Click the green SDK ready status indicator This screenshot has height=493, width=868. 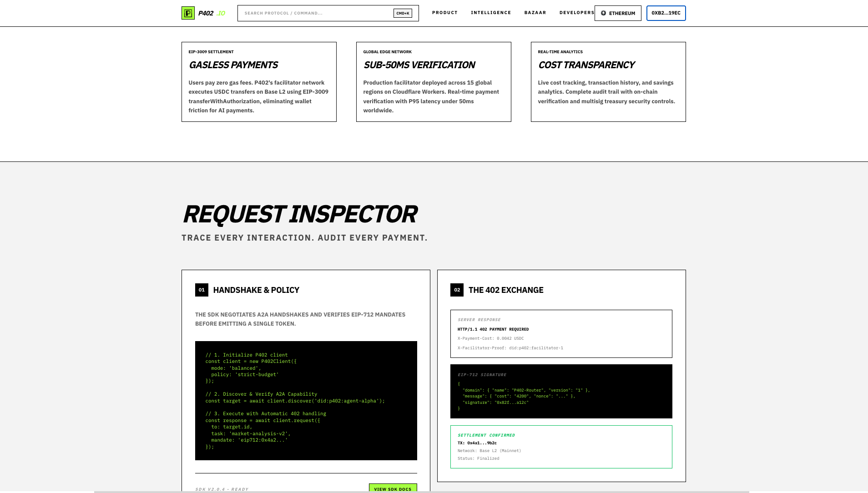tap(222, 489)
